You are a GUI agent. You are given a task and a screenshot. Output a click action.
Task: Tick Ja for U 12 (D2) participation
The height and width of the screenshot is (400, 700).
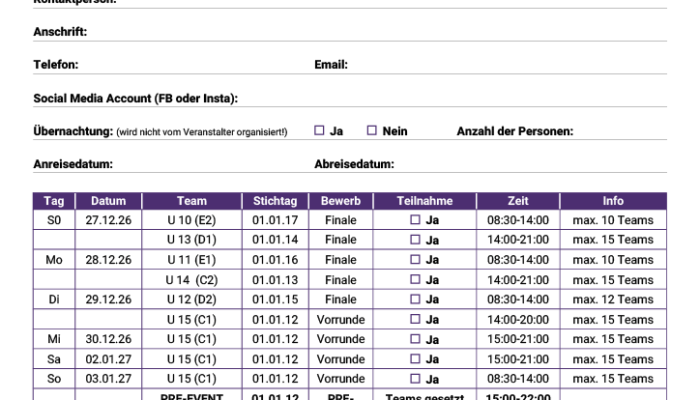415,299
